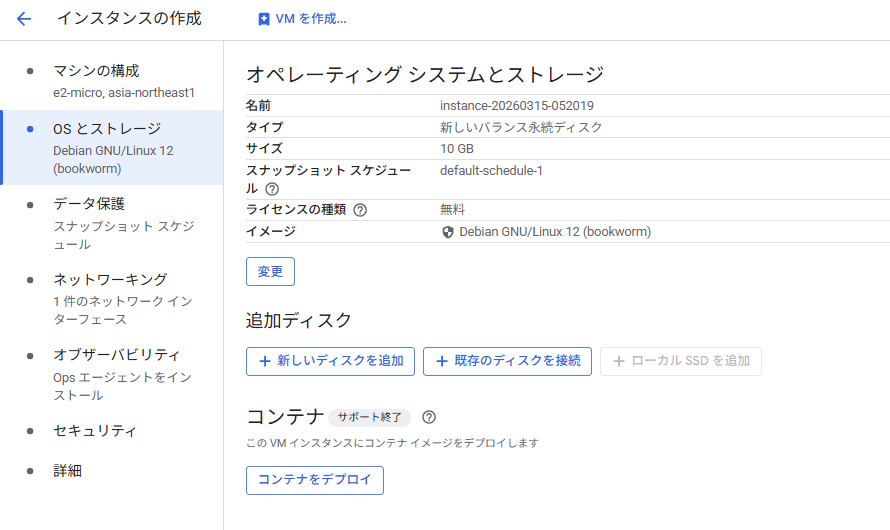
Task: Click the instance-20260315-052019 name value
Action: [517, 106]
